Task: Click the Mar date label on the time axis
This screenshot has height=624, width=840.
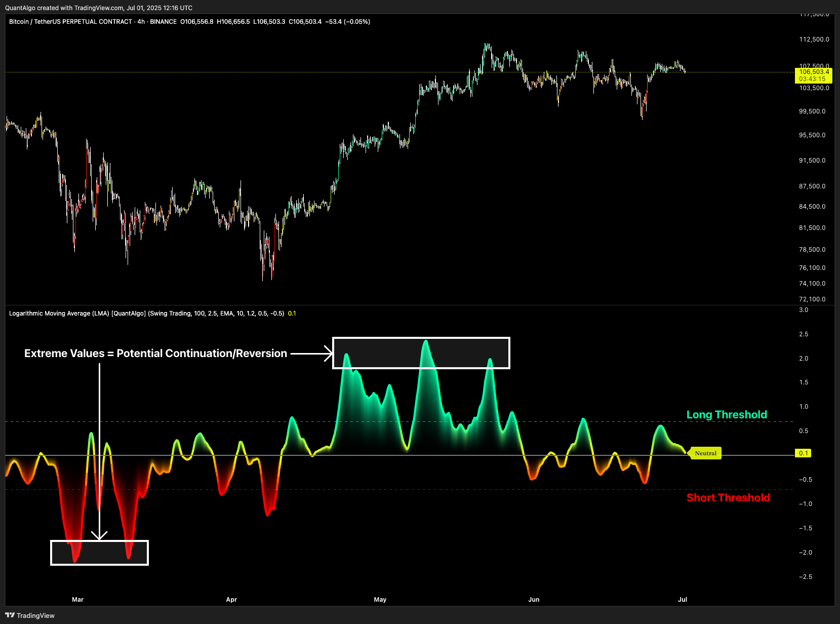Action: tap(78, 600)
